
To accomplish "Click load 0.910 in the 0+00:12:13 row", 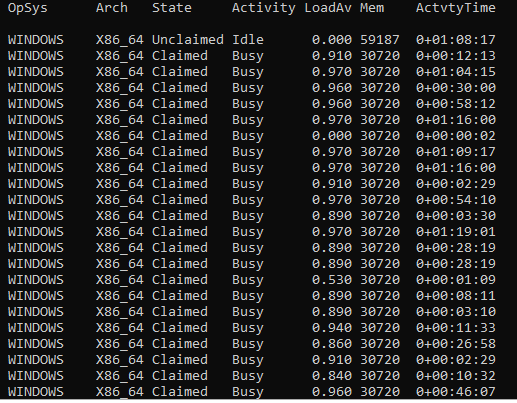I will [x=332, y=56].
